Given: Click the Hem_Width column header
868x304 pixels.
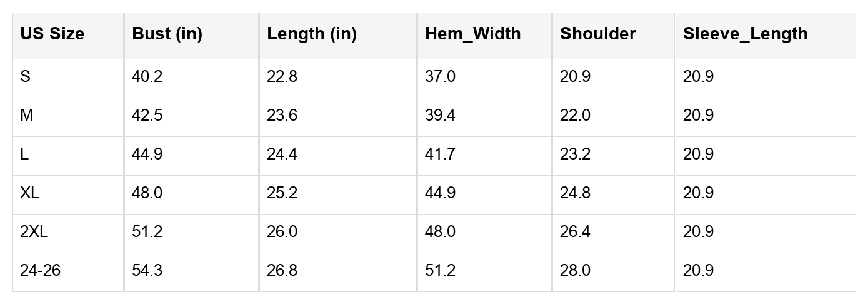Looking at the screenshot, I should [x=472, y=34].
